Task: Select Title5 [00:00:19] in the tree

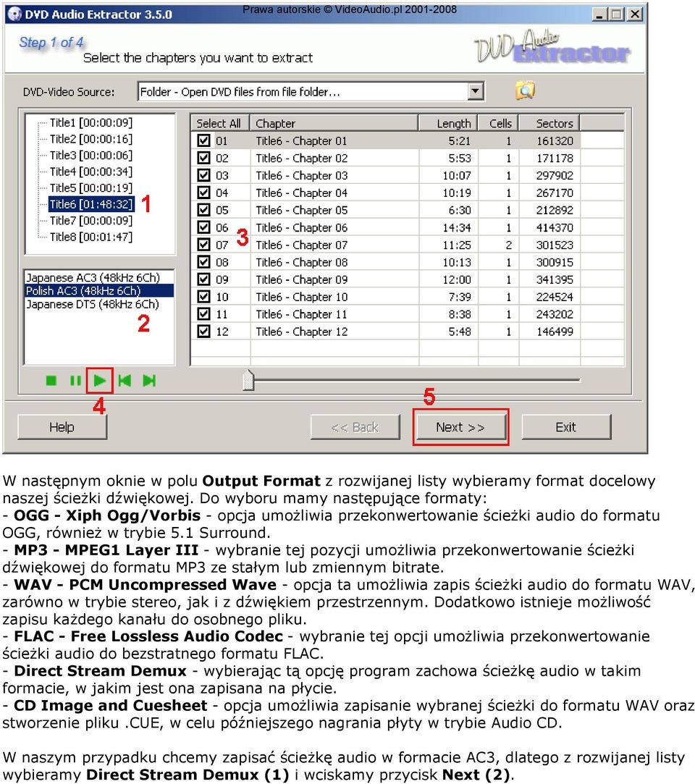Action: pos(91,188)
